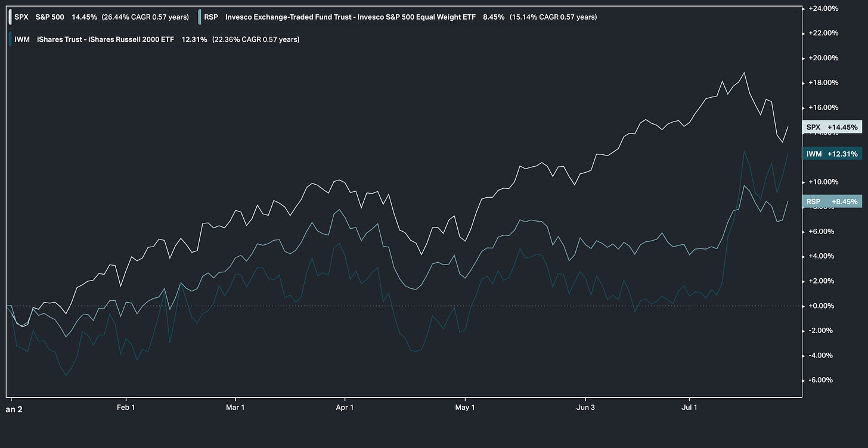Click the Feb 1 date axis label

click(126, 408)
